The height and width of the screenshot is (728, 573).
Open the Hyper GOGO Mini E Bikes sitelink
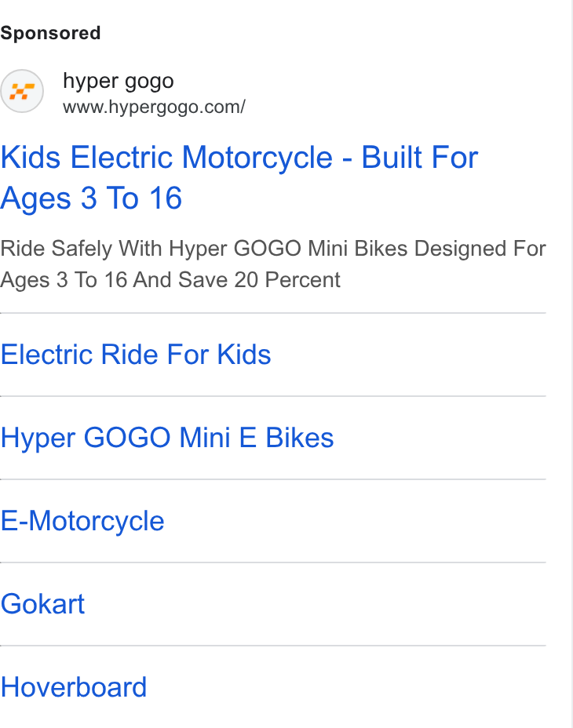coord(167,438)
